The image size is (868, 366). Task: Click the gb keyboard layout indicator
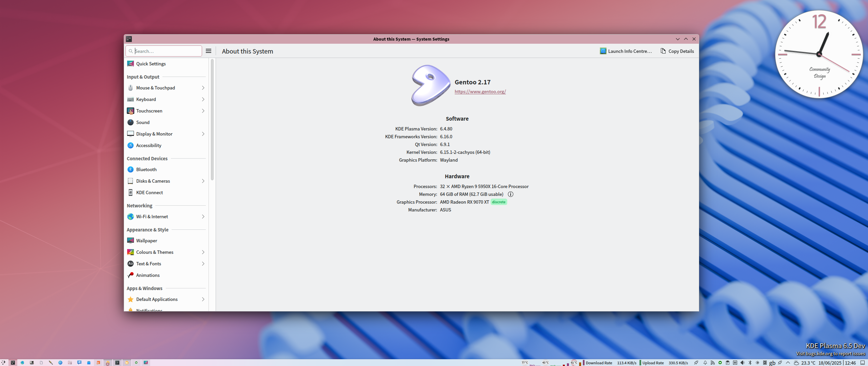coord(772,363)
